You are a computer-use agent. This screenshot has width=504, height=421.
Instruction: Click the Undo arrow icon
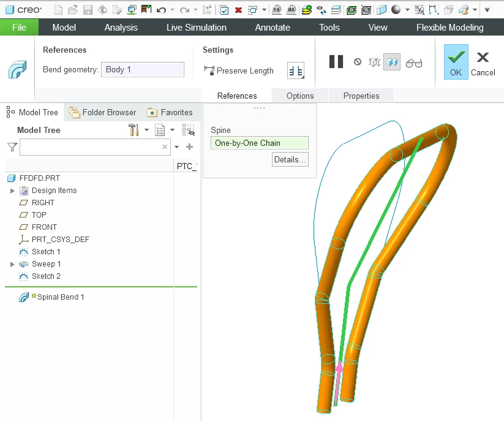(x=161, y=10)
